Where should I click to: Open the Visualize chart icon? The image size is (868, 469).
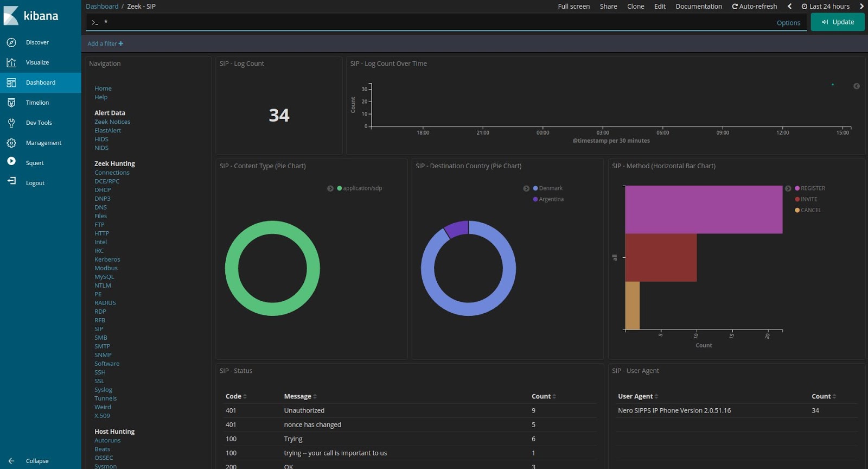click(x=11, y=62)
